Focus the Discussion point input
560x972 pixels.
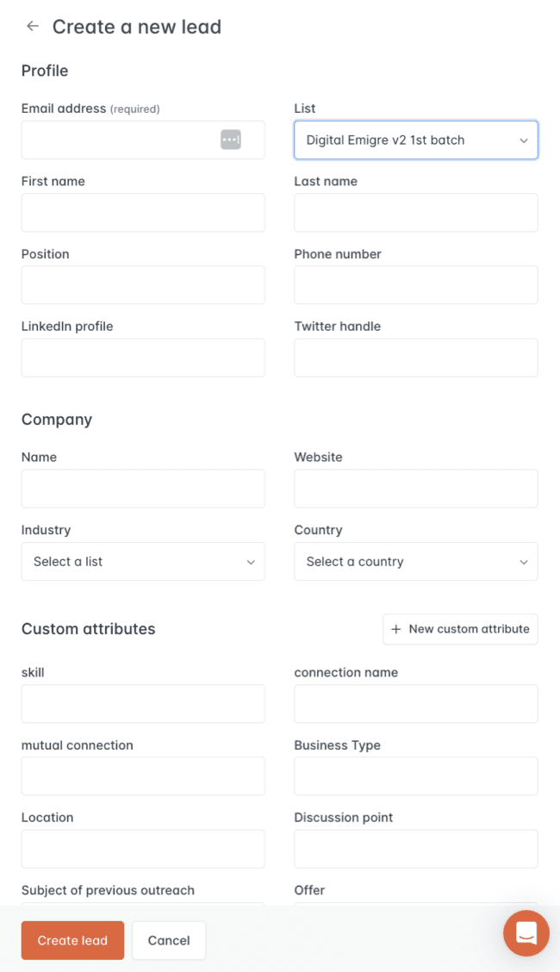point(415,848)
